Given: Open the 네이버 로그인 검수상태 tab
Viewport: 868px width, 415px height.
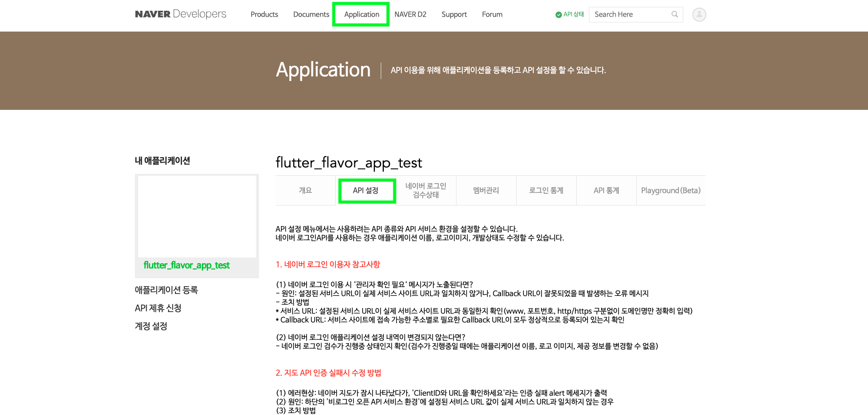Looking at the screenshot, I should point(426,190).
